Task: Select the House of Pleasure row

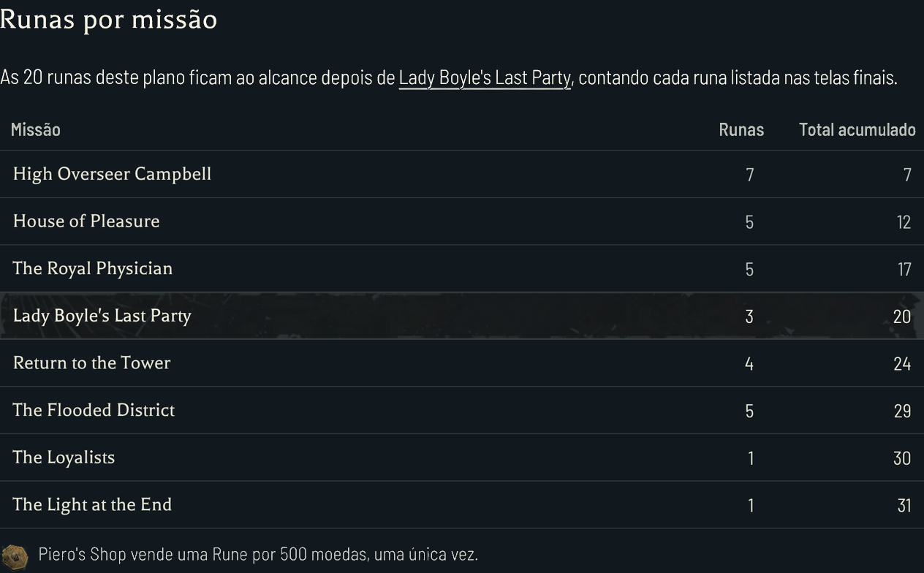Action: point(462,221)
